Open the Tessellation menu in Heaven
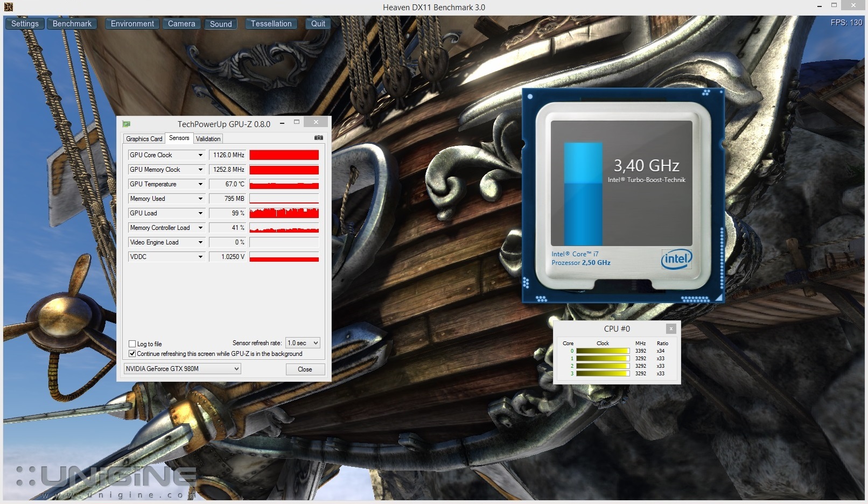This screenshot has height=504, width=868. (271, 24)
